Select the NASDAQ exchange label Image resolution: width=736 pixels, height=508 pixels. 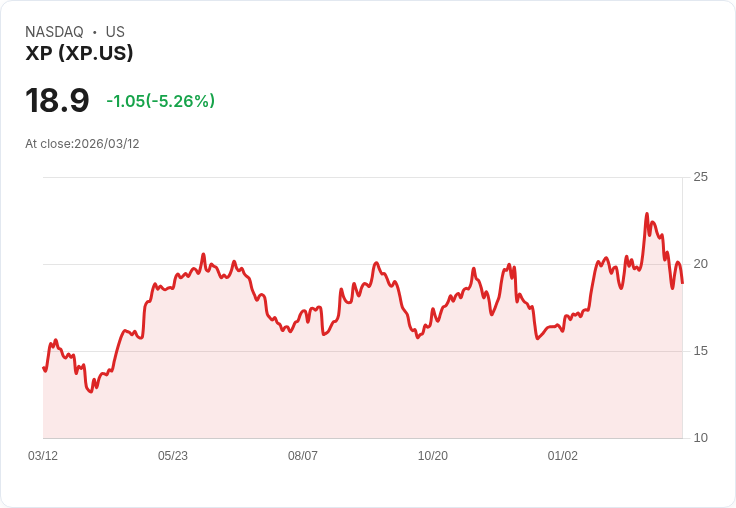pyautogui.click(x=54, y=32)
